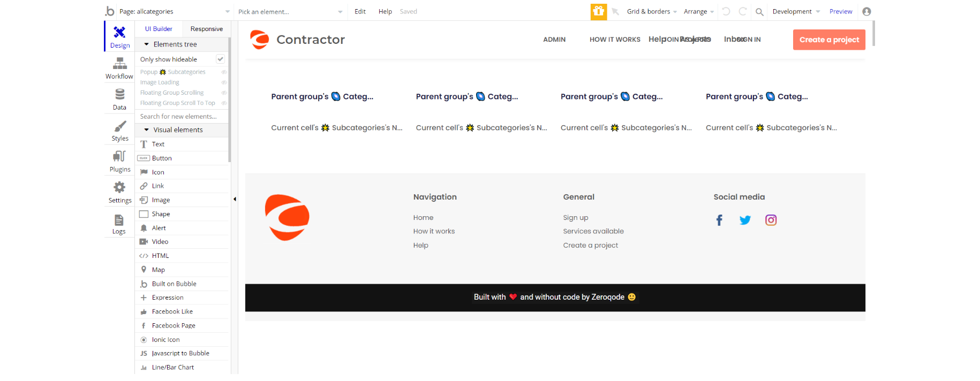
Task: Open the user account avatar icon
Action: click(866, 11)
